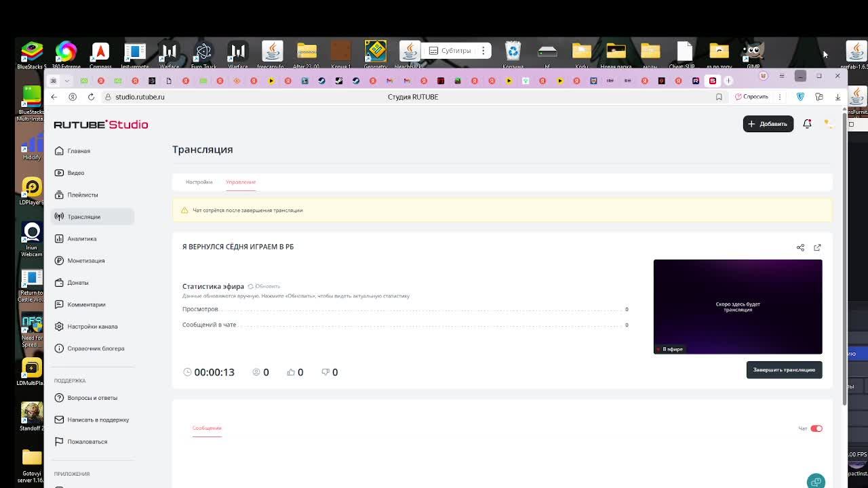This screenshot has width=868, height=488.
Task: Open the support chat floating button
Action: (x=816, y=481)
